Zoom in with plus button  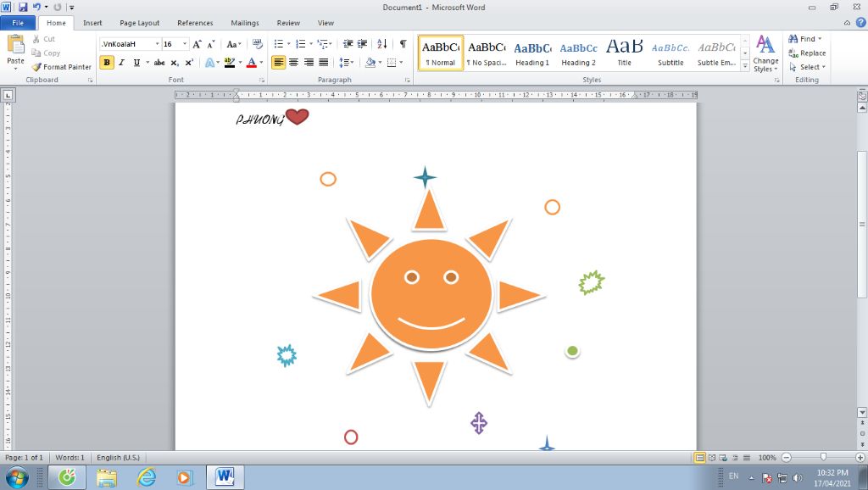(860, 458)
